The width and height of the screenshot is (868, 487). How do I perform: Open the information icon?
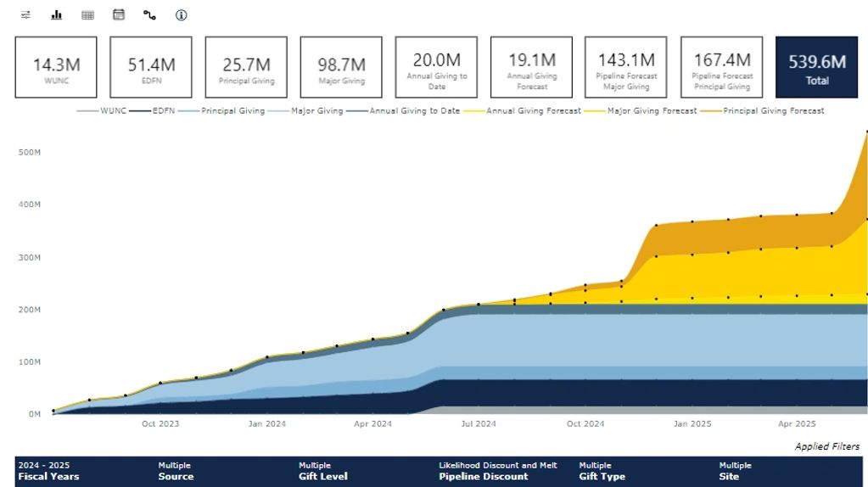pos(181,15)
